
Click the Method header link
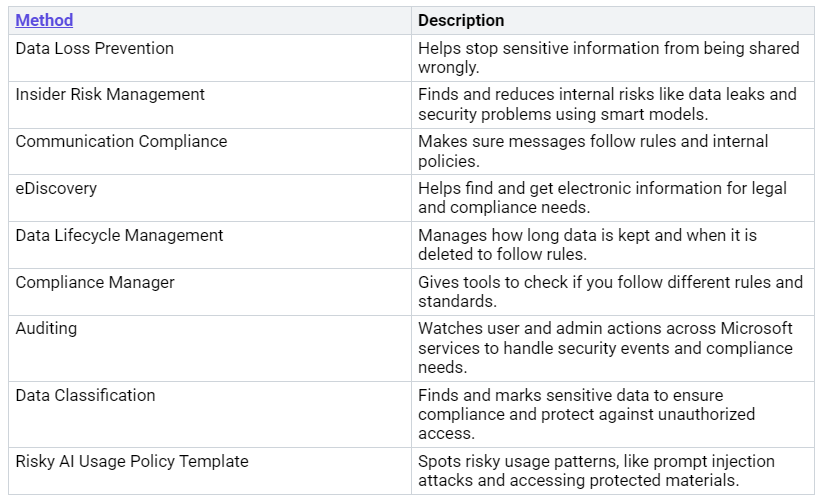click(x=44, y=20)
